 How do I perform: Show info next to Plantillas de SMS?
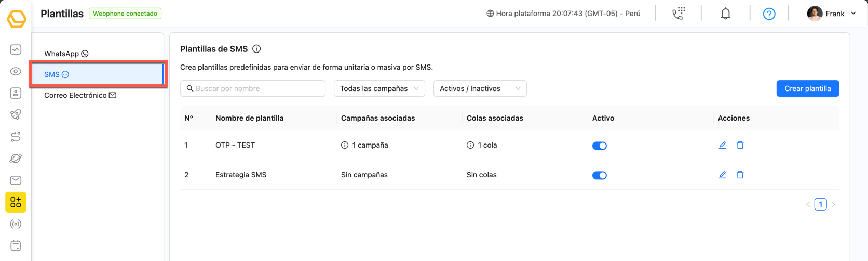click(256, 49)
